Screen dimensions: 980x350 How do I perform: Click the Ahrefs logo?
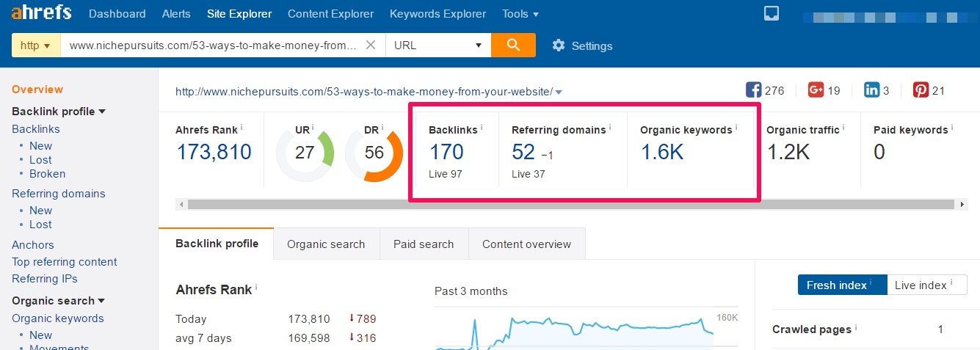(x=41, y=13)
